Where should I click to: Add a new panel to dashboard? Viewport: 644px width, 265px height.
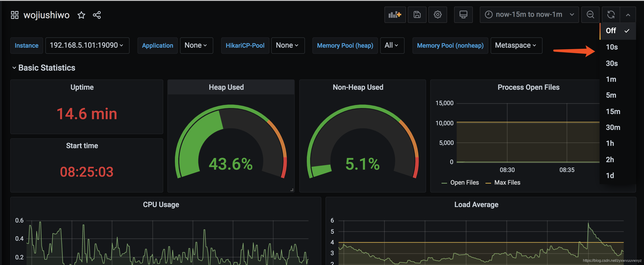tap(395, 15)
